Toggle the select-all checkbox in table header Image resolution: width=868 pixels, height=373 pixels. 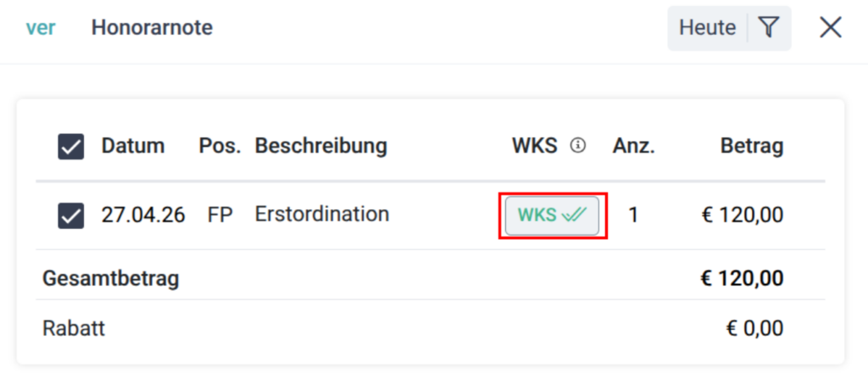(70, 148)
